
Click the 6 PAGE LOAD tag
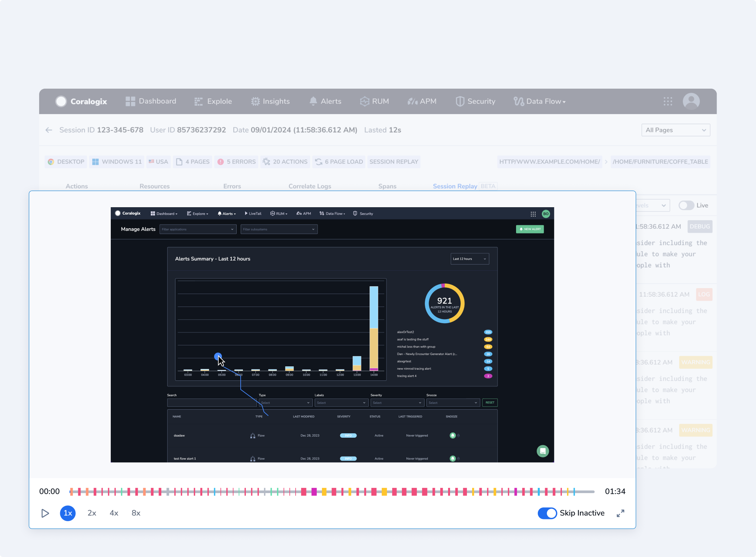pyautogui.click(x=339, y=162)
